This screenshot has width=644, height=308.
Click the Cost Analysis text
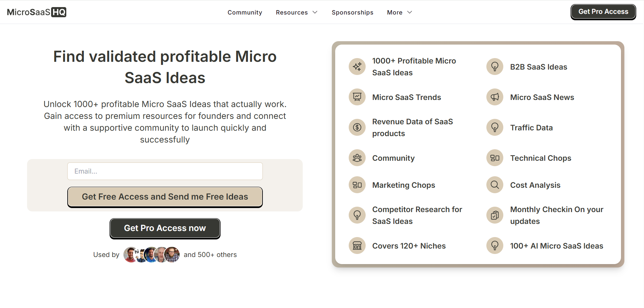pyautogui.click(x=535, y=185)
